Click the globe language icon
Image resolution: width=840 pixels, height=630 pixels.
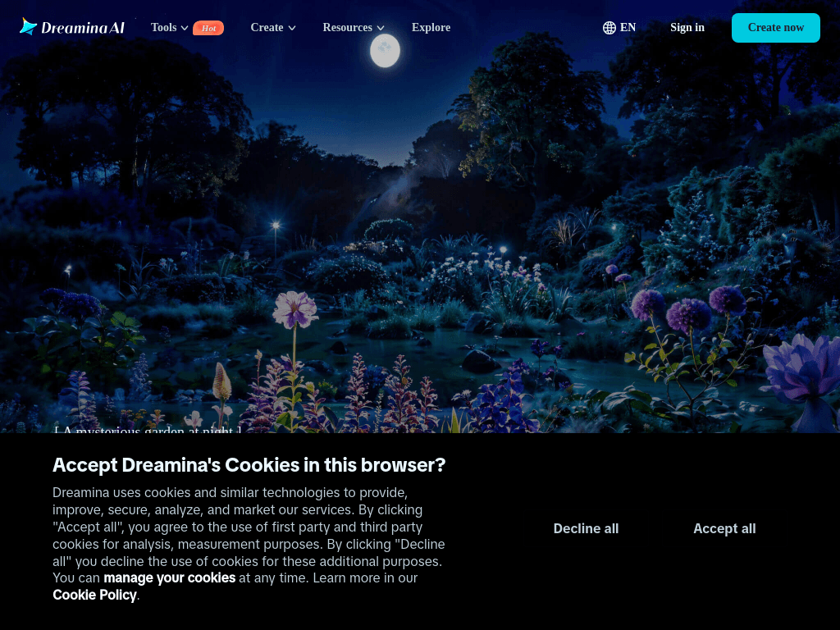pyautogui.click(x=609, y=28)
